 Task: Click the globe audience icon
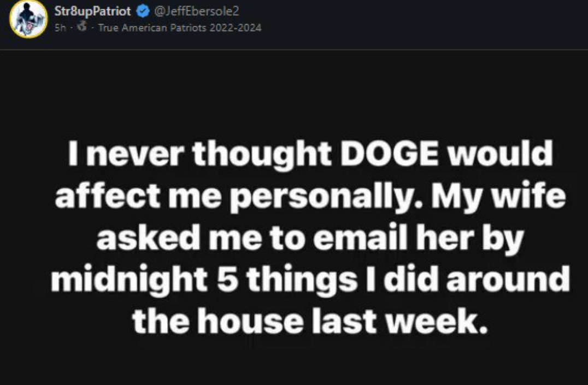[x=82, y=26]
